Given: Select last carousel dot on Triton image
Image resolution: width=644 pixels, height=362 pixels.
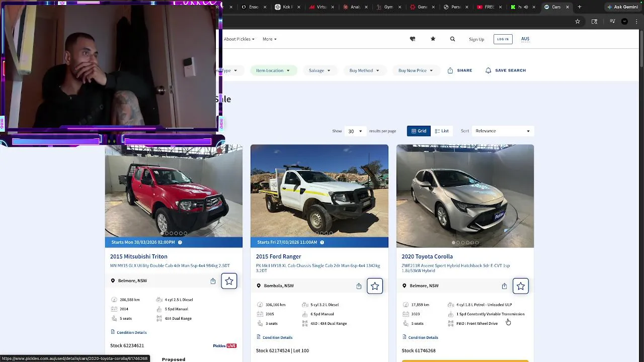Looking at the screenshot, I should pos(185,233).
